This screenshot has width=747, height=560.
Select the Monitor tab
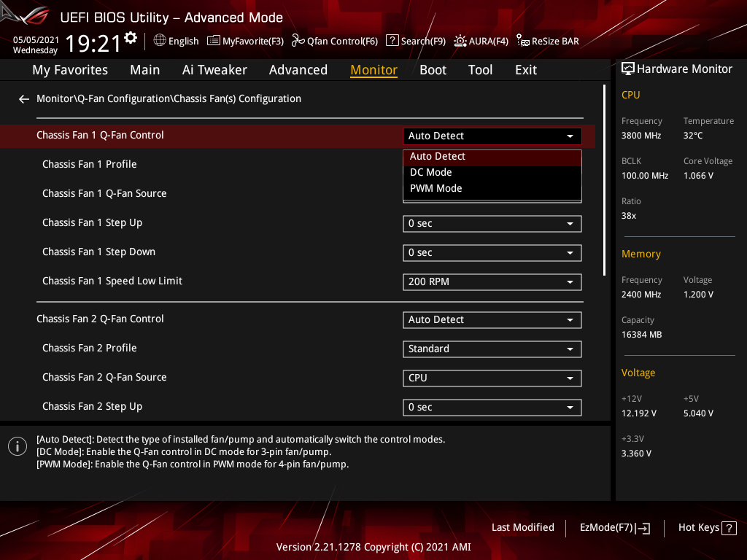(373, 70)
